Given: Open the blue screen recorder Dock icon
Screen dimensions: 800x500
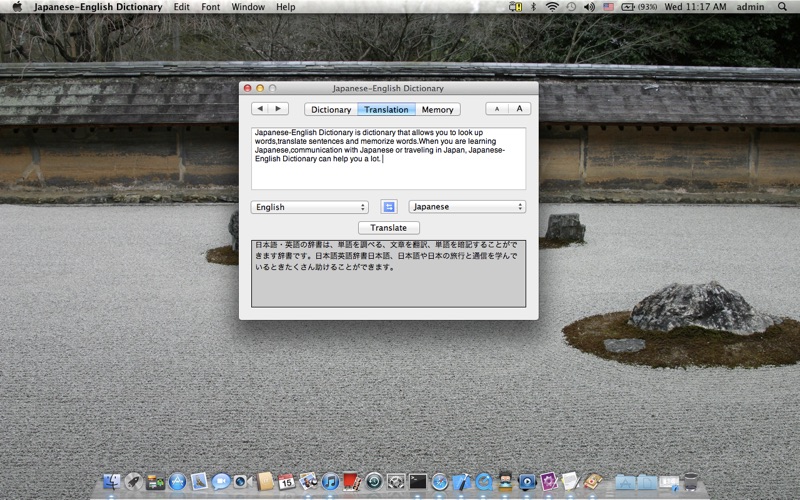Looking at the screenshot, I should (527, 481).
